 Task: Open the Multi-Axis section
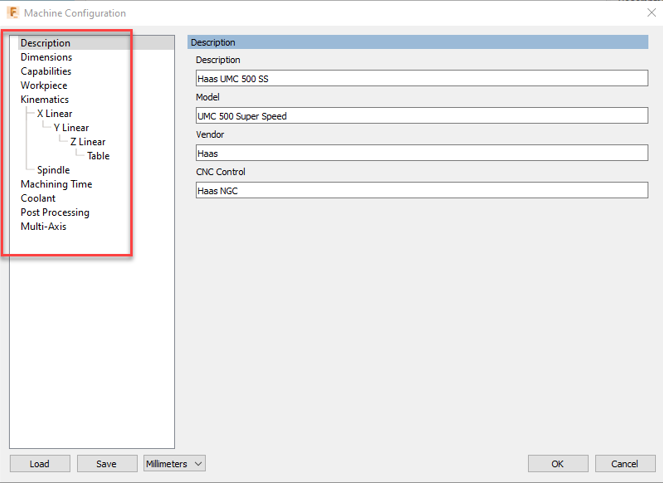point(43,227)
